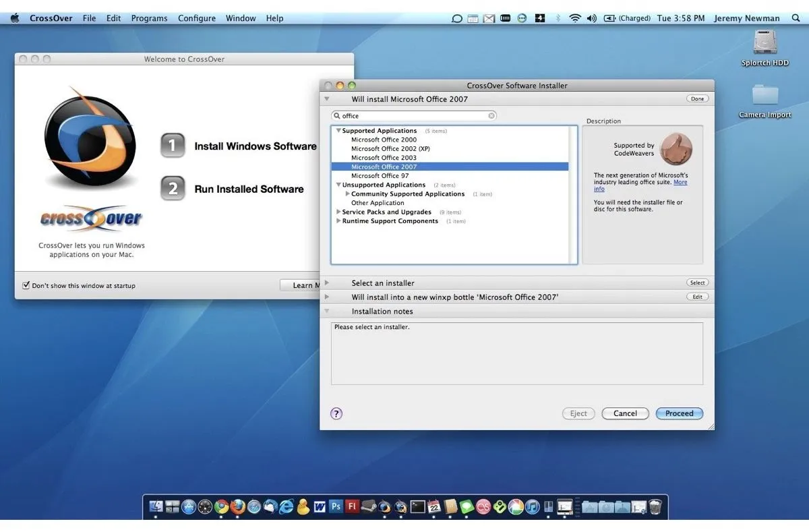Open the Programs menu
This screenshot has width=809, height=532.
pyautogui.click(x=149, y=18)
